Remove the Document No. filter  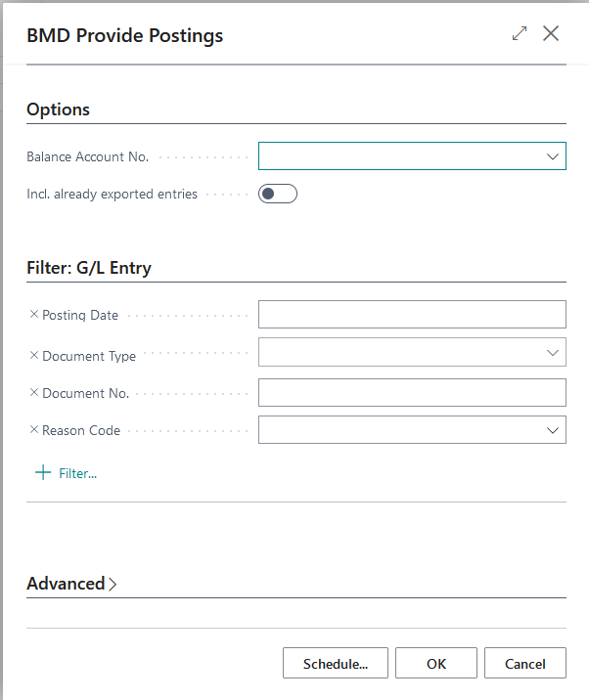pyautogui.click(x=34, y=392)
